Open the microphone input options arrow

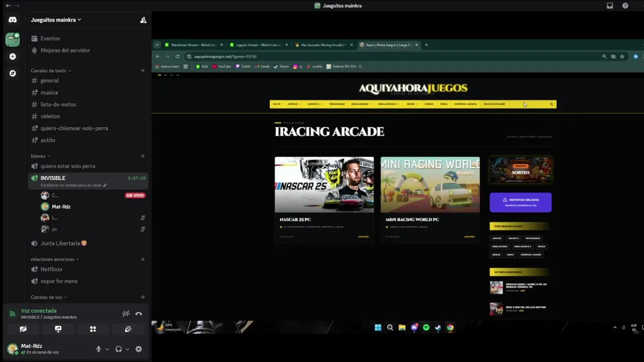(x=107, y=349)
